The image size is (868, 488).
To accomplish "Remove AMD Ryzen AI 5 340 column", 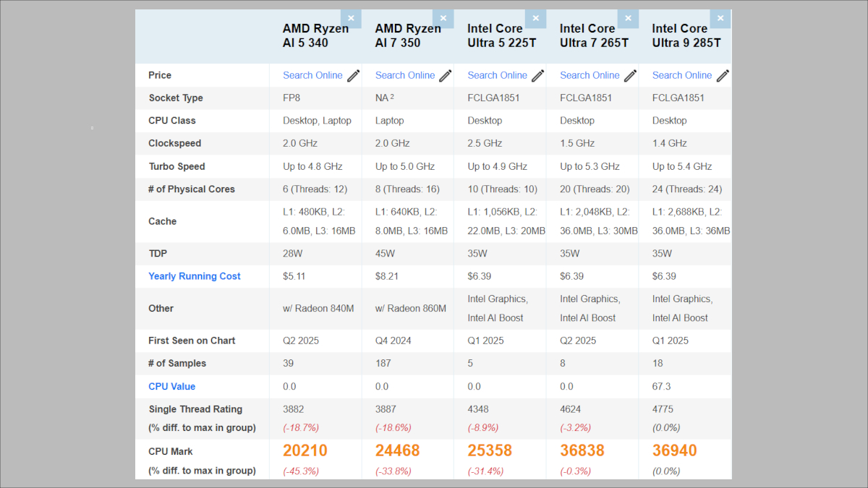I will (351, 19).
